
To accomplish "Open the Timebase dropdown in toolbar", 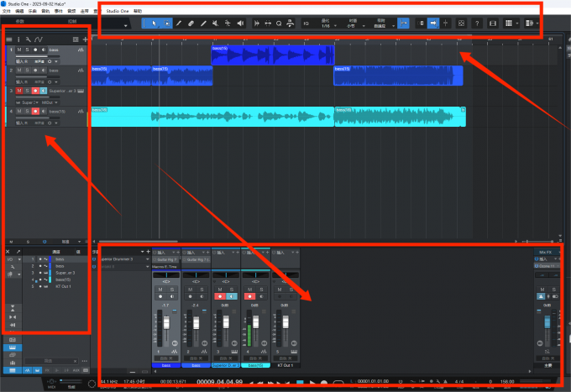I will click(354, 24).
